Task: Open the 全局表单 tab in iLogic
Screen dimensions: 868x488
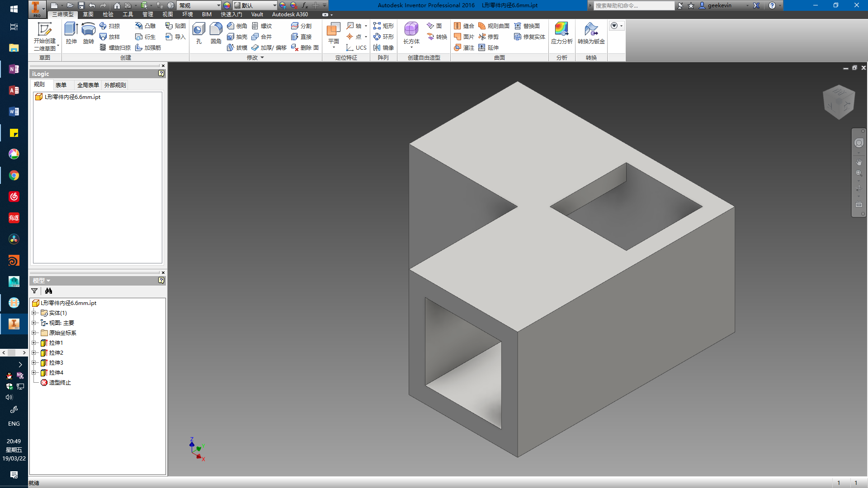Action: coord(88,85)
